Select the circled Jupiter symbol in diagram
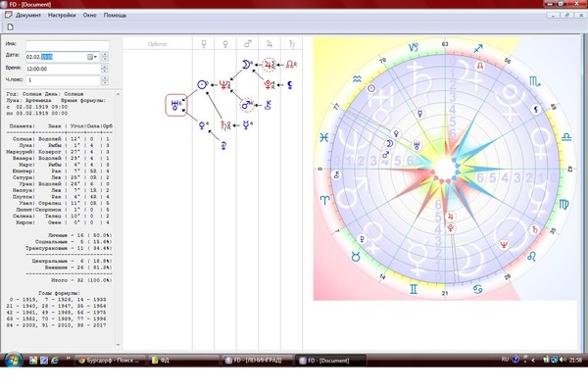This screenshot has width=588, height=391. 269,65
